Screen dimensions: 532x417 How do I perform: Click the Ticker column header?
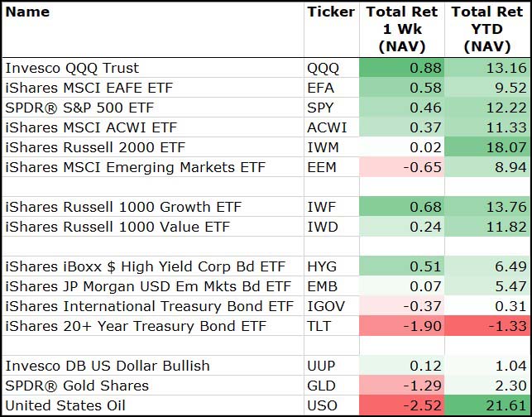tap(330, 12)
